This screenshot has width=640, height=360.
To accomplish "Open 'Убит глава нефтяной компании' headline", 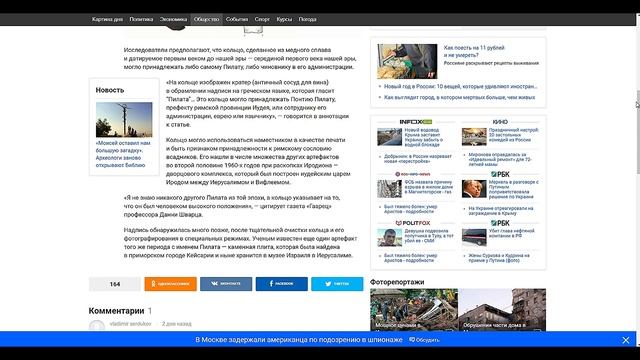I will [511, 233].
